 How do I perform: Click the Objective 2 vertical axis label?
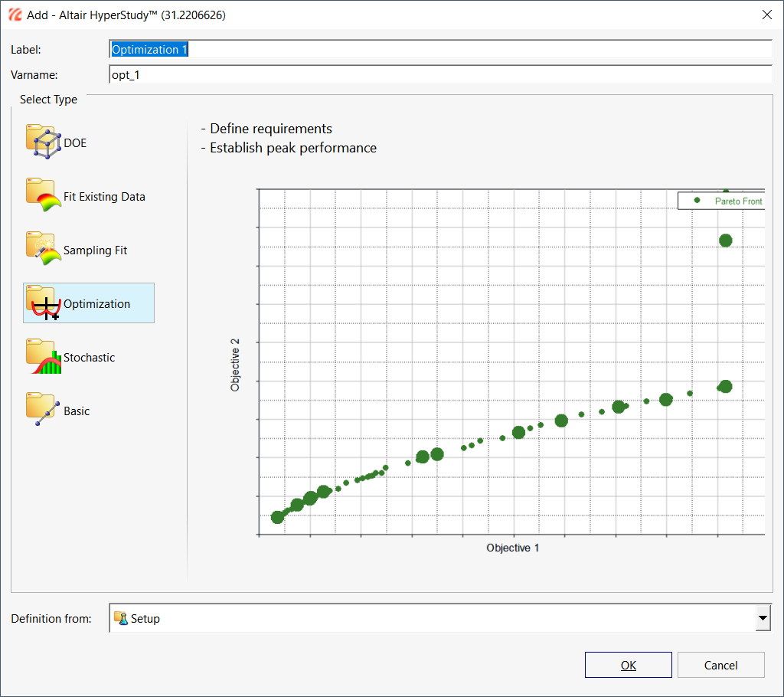tap(236, 370)
